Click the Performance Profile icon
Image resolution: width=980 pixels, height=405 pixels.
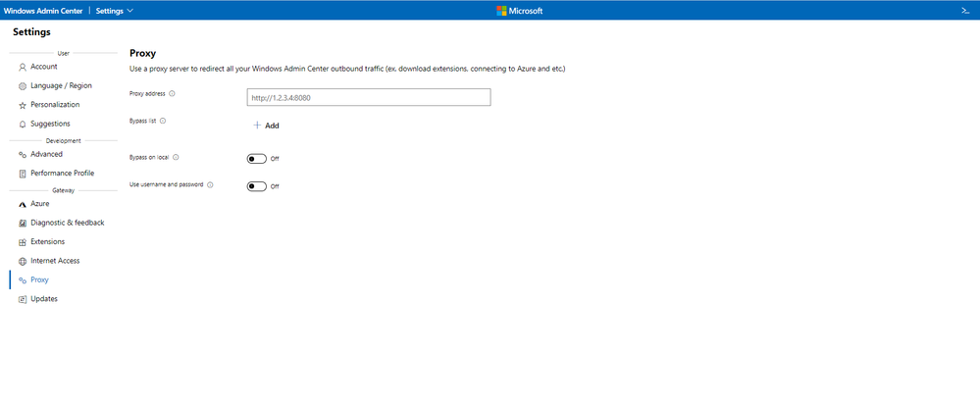23,174
